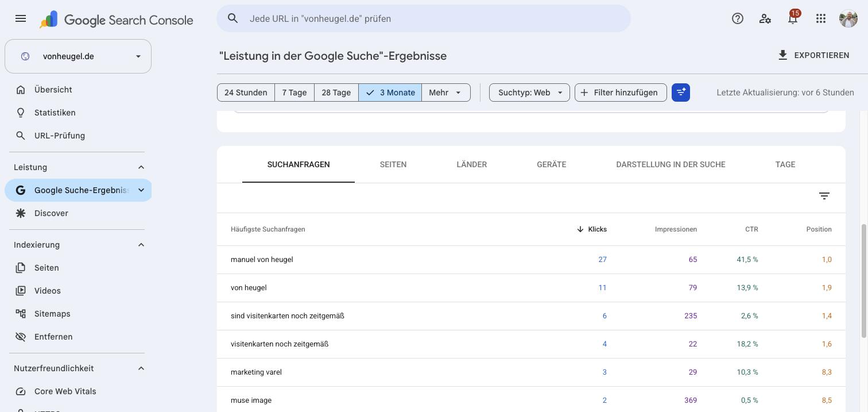Image resolution: width=868 pixels, height=412 pixels.
Task: Open the Suchtyp: Web dropdown
Action: (x=529, y=93)
